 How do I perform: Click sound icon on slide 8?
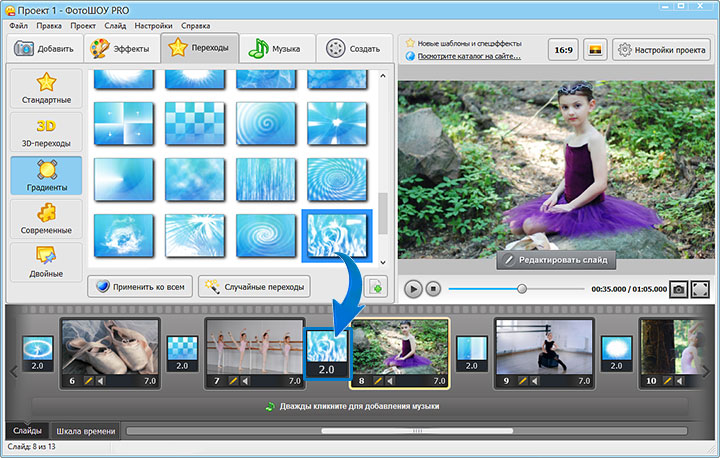390,381
